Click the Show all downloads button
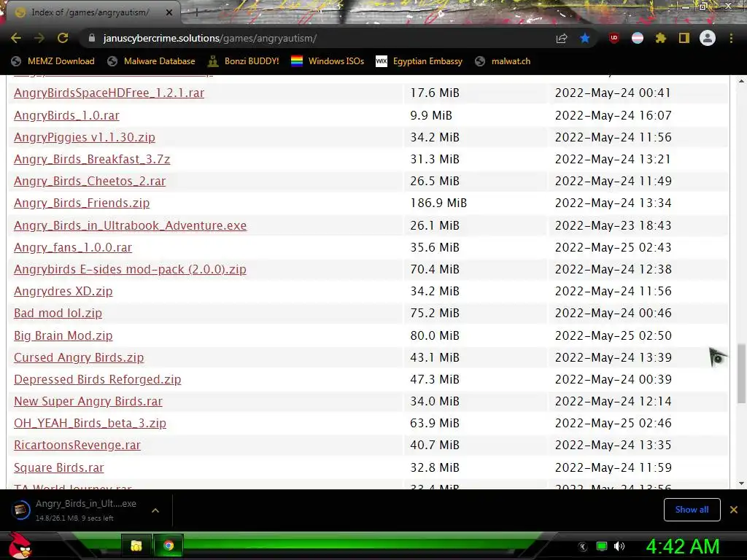Viewport: 747px width, 560px height. pos(692,510)
